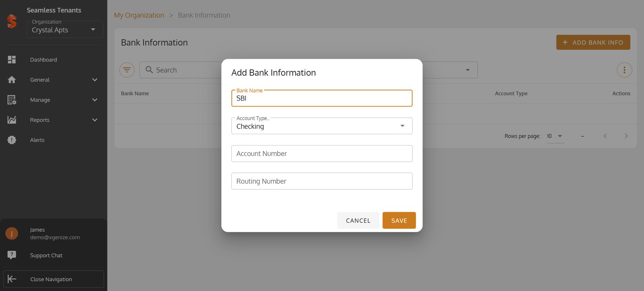Open the Dashboard grid icon
This screenshot has height=291, width=644.
click(x=12, y=59)
